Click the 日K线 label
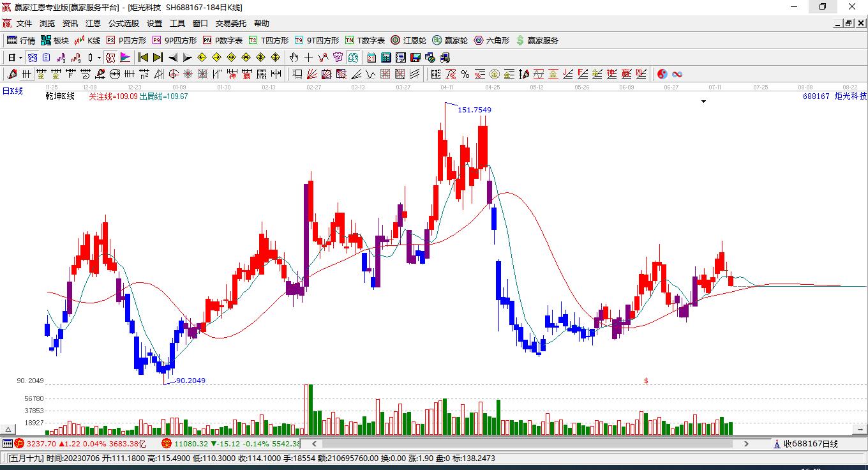 [x=12, y=91]
